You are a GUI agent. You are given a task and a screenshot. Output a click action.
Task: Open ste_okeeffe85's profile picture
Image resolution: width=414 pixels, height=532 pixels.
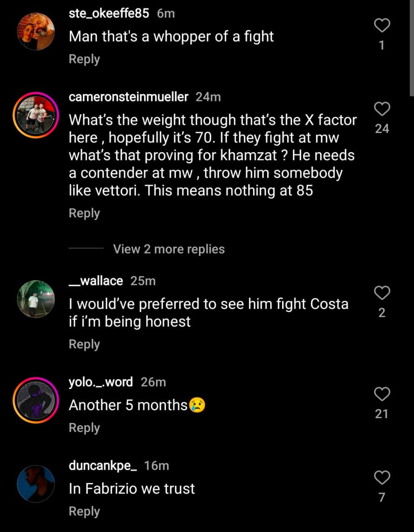pos(36,32)
